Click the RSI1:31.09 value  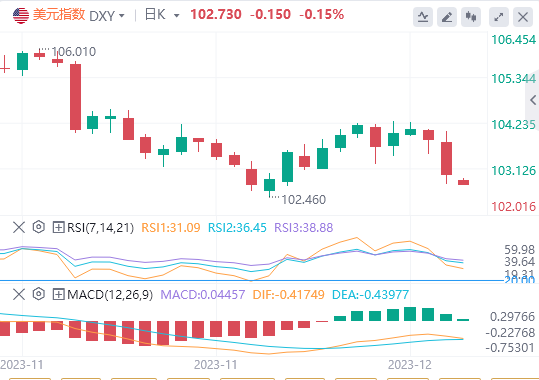click(171, 228)
